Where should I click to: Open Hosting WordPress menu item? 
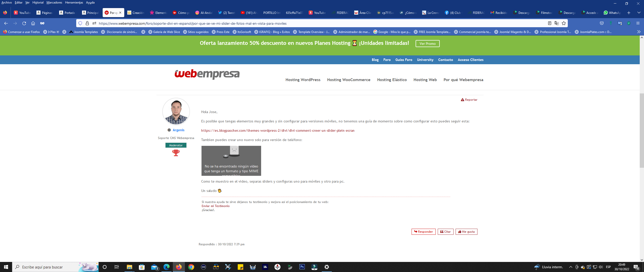(303, 80)
